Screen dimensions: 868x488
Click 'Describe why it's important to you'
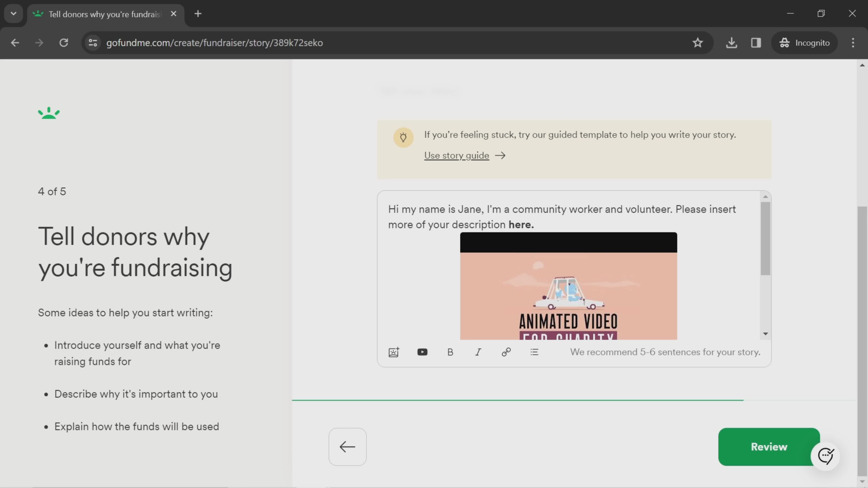pyautogui.click(x=136, y=394)
